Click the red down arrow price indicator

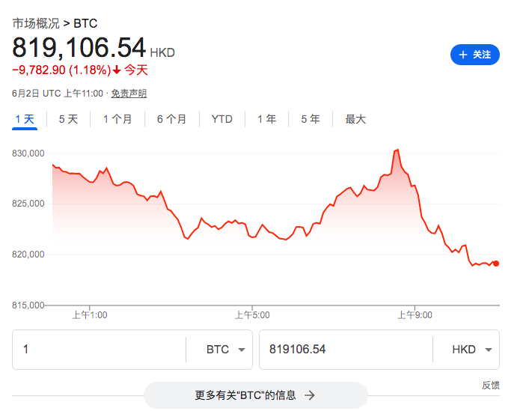click(x=117, y=71)
